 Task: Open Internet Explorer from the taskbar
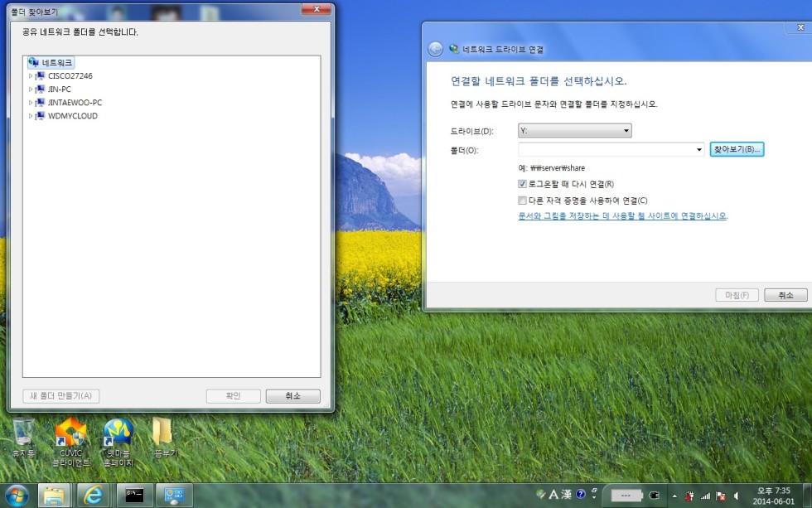click(93, 496)
